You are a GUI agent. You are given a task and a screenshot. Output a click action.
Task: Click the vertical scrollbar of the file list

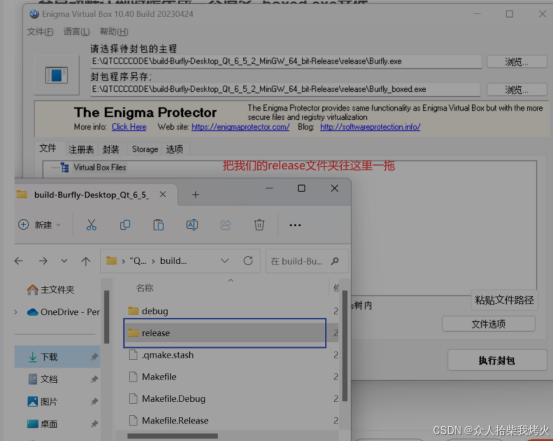[344, 346]
